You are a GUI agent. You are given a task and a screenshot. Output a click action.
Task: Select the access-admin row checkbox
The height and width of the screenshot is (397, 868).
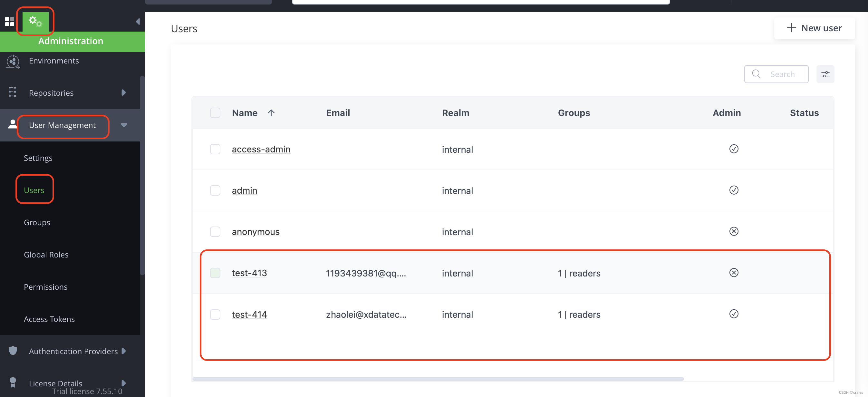point(215,149)
